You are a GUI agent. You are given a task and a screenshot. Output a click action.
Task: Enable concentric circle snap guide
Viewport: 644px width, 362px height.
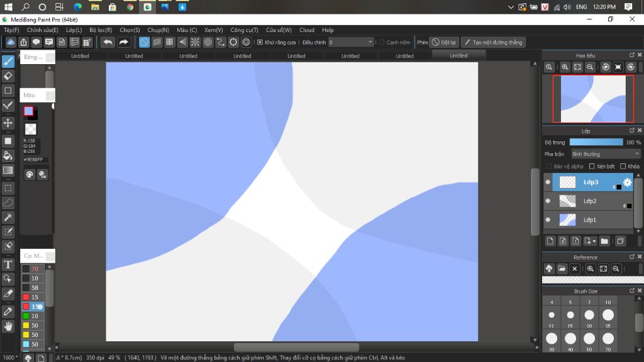pyautogui.click(x=208, y=42)
